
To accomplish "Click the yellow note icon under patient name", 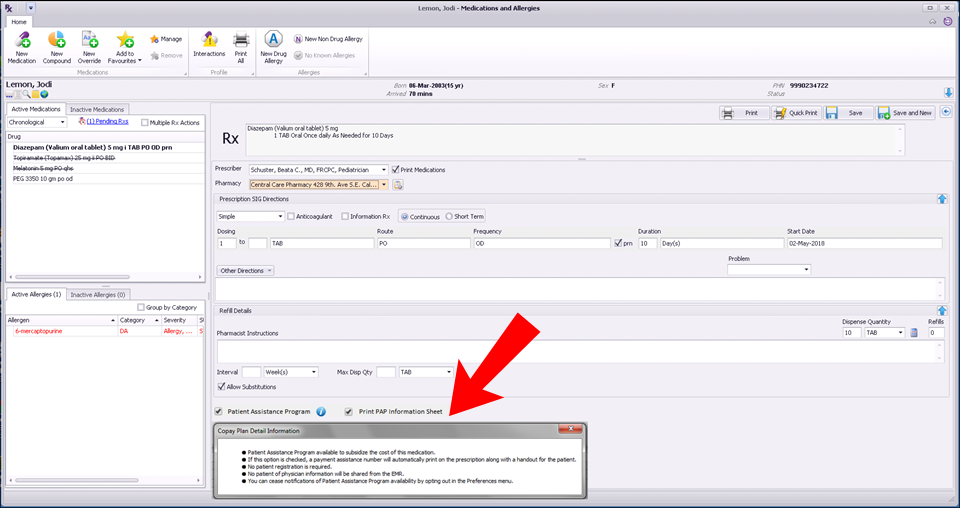I will click(x=36, y=94).
